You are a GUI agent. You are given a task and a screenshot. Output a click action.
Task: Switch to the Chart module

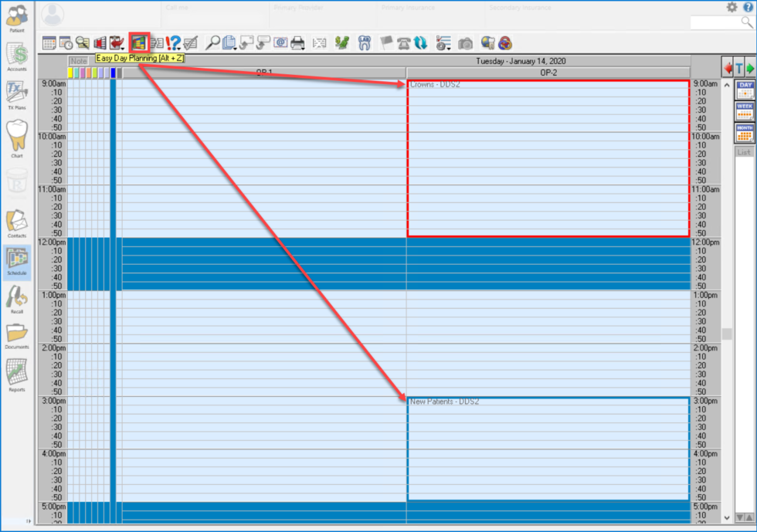(x=16, y=137)
